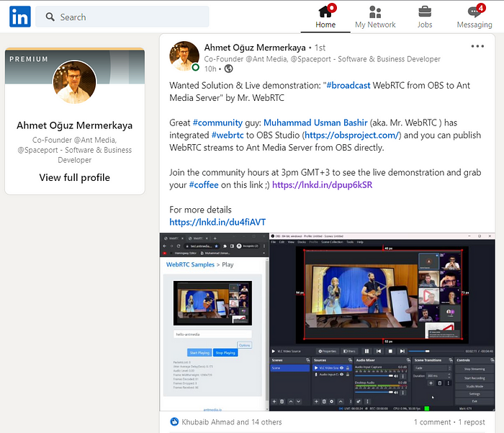Open the Home tab in the navigation

coord(325,17)
